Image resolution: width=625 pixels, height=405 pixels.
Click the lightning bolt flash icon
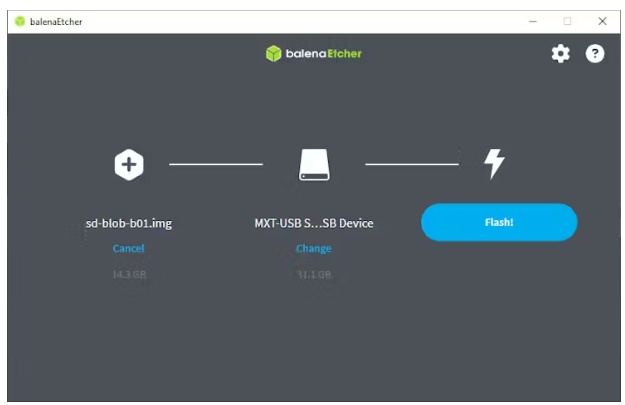pyautogui.click(x=494, y=163)
